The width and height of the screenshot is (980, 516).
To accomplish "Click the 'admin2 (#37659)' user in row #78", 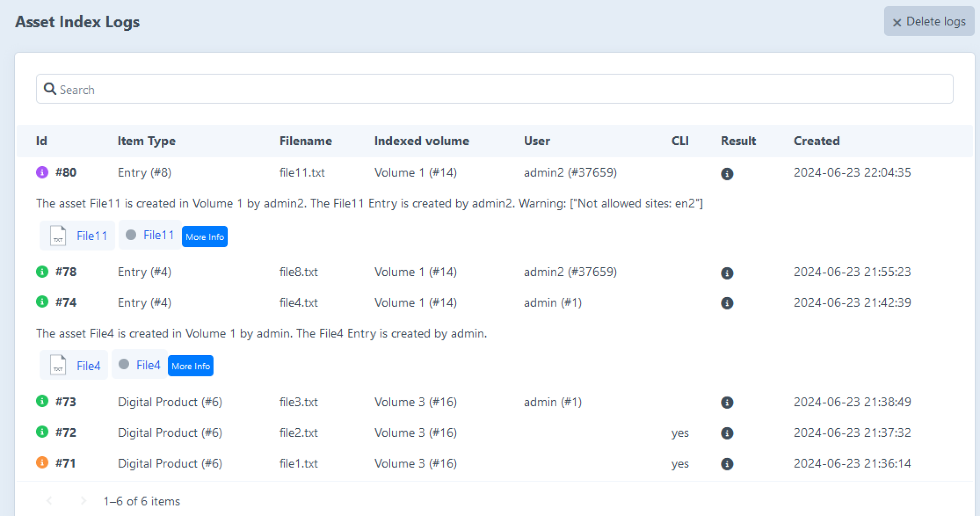I will tap(570, 272).
